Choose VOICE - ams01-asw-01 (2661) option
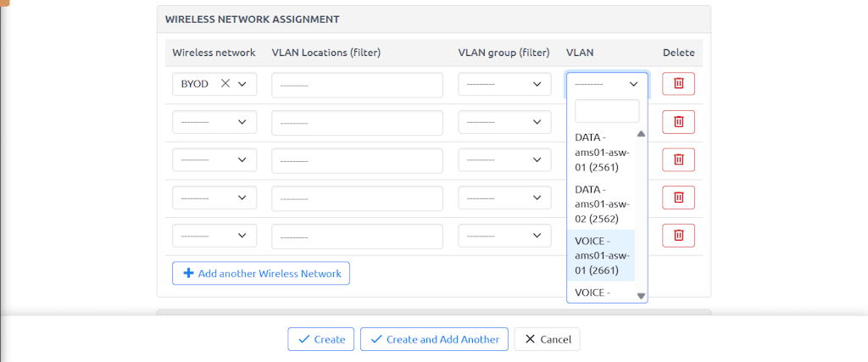The width and height of the screenshot is (868, 362). click(602, 255)
